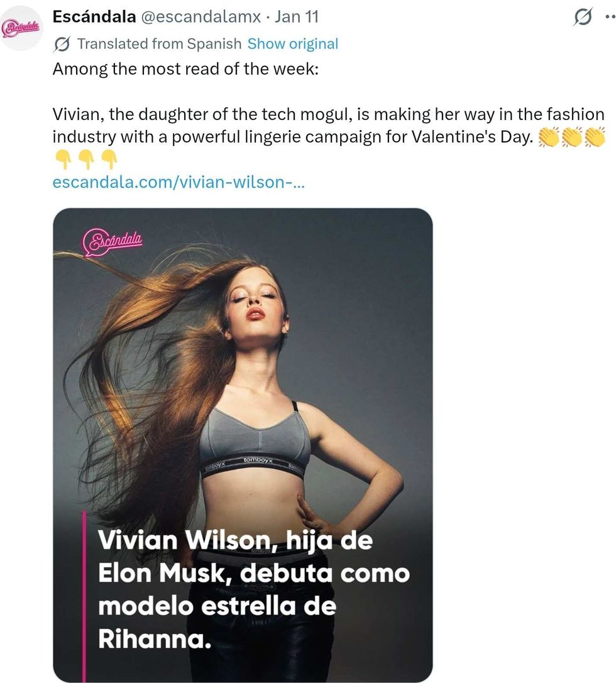Click the first clapping hands emoji
Image resolution: width=616 pixels, height=683 pixels.
pos(549,137)
